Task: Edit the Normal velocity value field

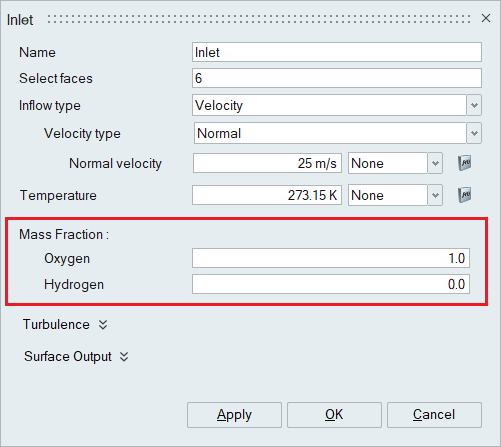Action: coord(267,163)
